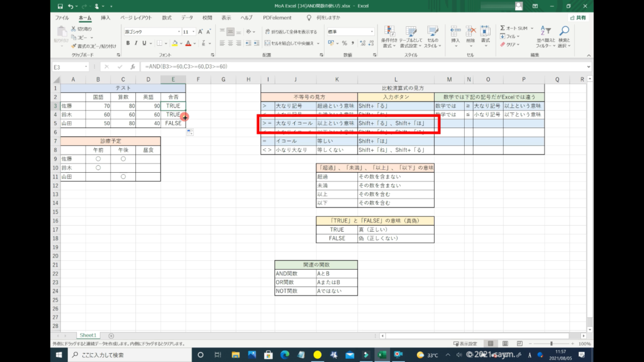Click the Insert Function fx icon
644x362 pixels.
point(132,67)
